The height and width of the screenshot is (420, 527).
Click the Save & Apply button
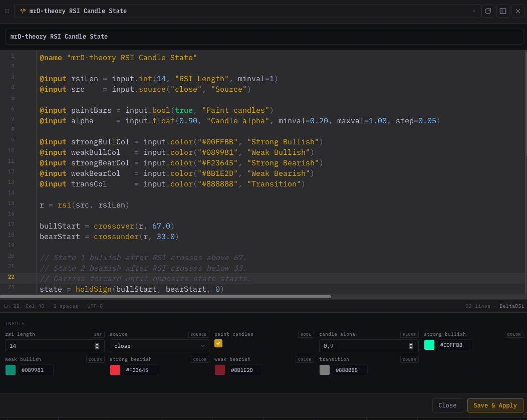[495, 405]
